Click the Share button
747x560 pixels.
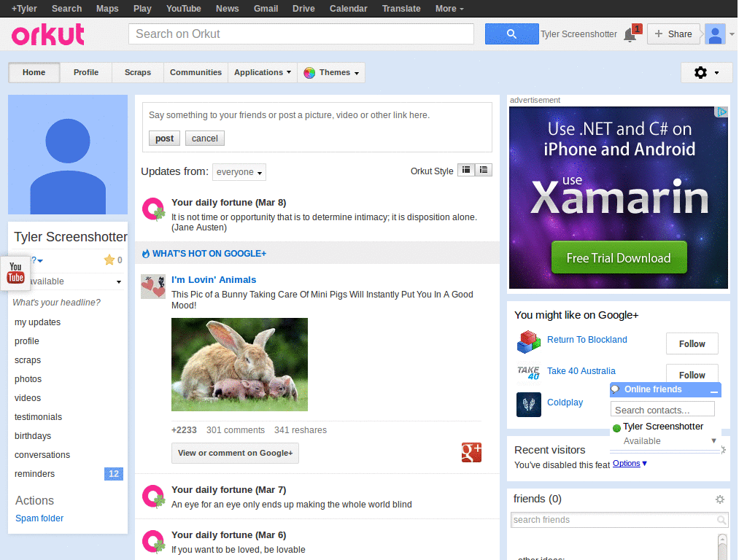673,34
